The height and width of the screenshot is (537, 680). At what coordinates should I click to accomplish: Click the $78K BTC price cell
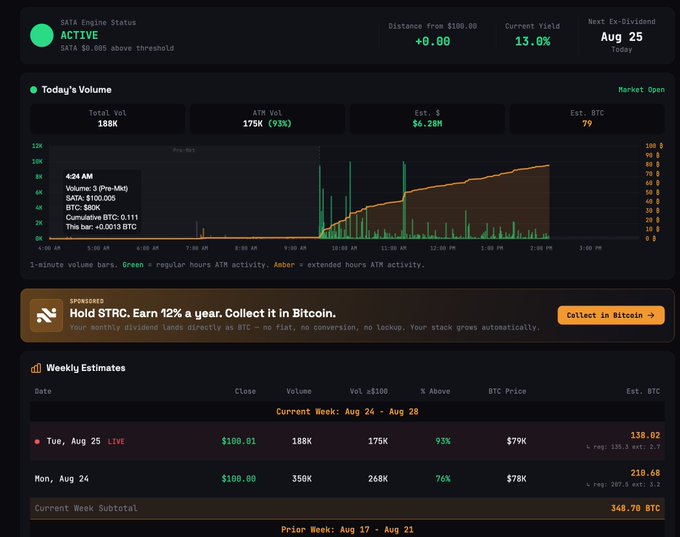517,479
